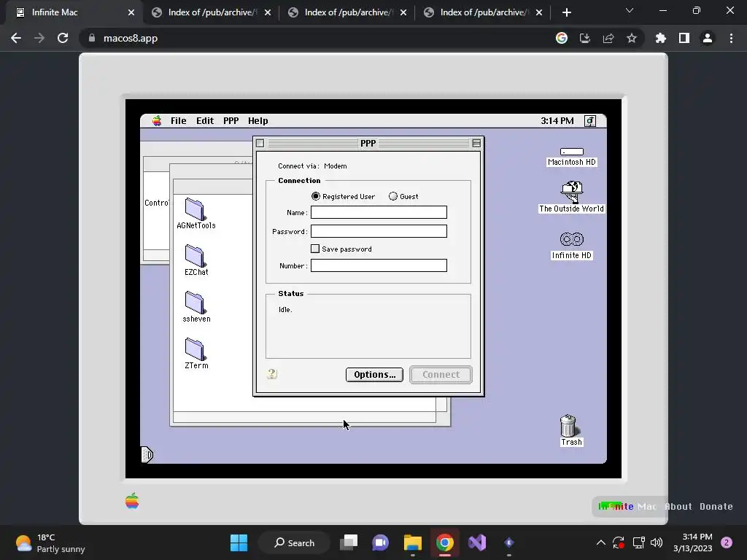
Task: Click the Number input field
Action: click(x=379, y=265)
